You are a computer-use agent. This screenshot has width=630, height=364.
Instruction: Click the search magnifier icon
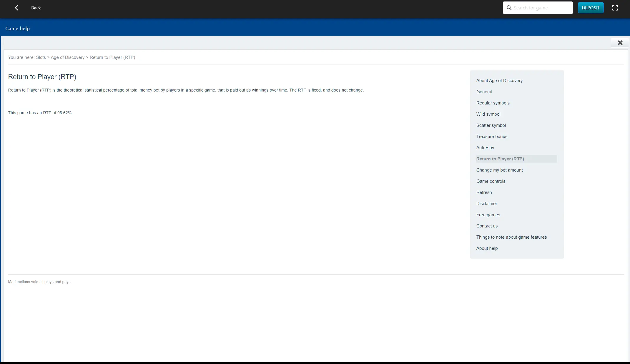click(x=509, y=8)
